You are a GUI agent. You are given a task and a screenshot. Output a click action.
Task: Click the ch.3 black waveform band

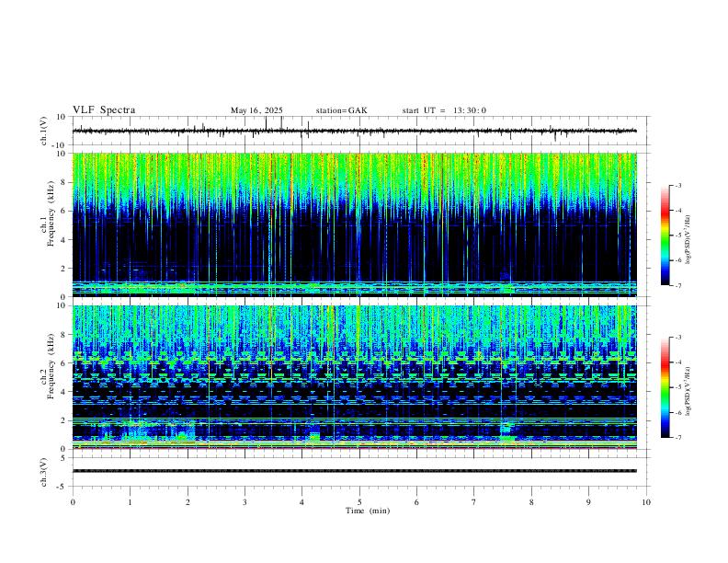pyautogui.click(x=354, y=471)
